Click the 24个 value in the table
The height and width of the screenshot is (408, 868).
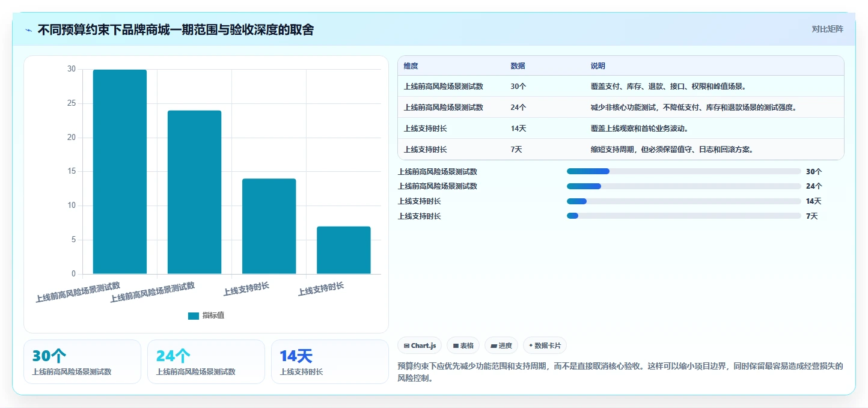pos(518,108)
